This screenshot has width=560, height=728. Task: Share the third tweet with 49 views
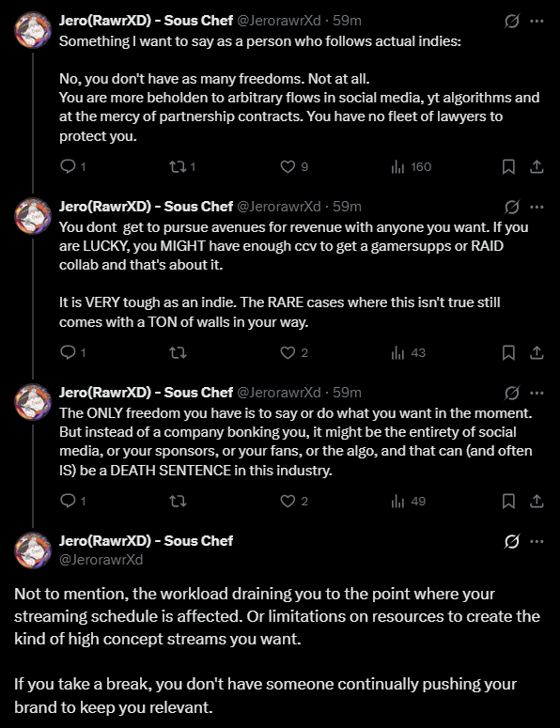click(537, 501)
